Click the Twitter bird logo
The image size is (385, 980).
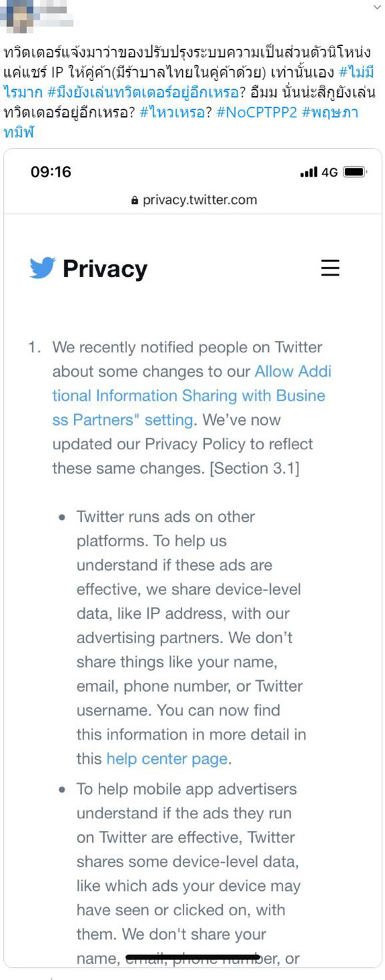42,268
